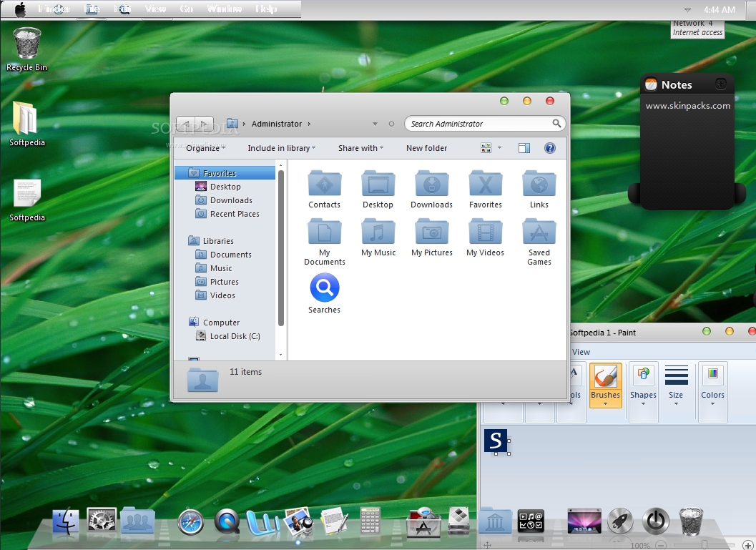756x550 pixels.
Task: Expand the Organize dropdown menu
Action: click(205, 148)
